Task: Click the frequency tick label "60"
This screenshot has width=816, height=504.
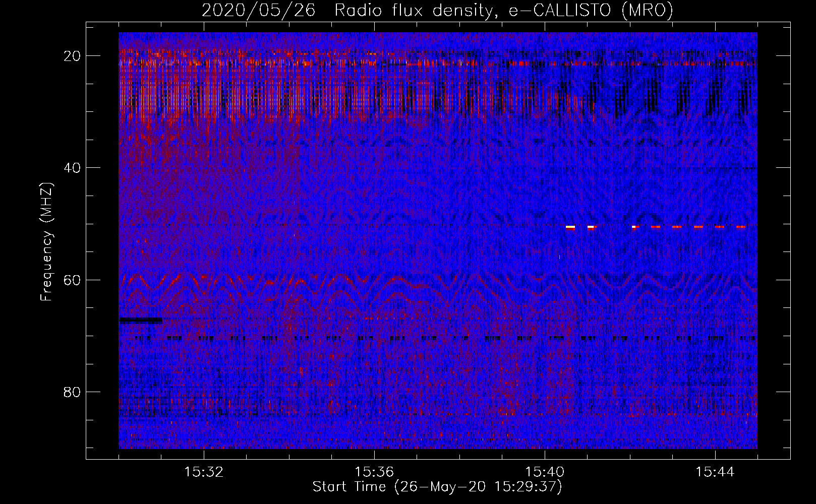Action: coord(73,280)
